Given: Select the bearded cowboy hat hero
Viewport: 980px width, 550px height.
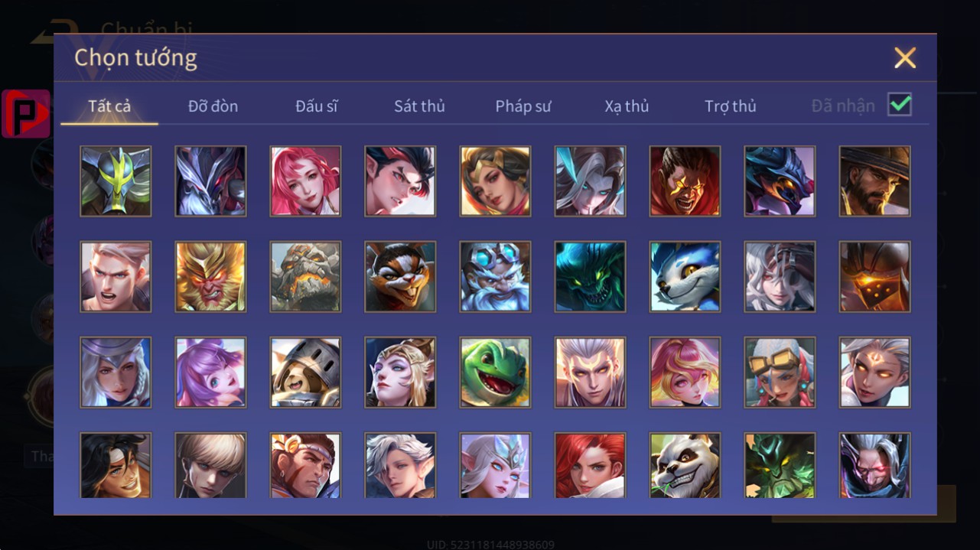Looking at the screenshot, I should coord(874,181).
